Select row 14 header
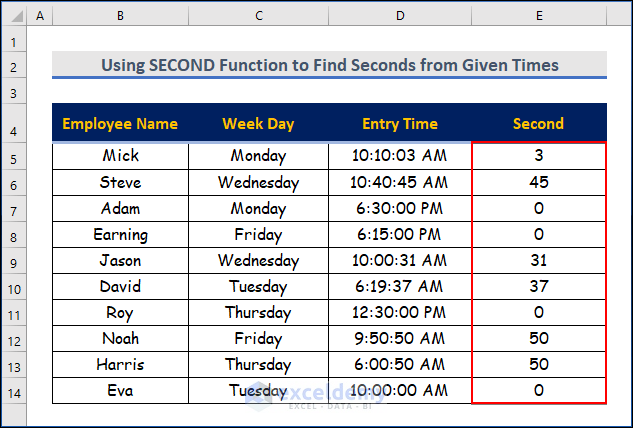The width and height of the screenshot is (633, 428). pos(14,391)
